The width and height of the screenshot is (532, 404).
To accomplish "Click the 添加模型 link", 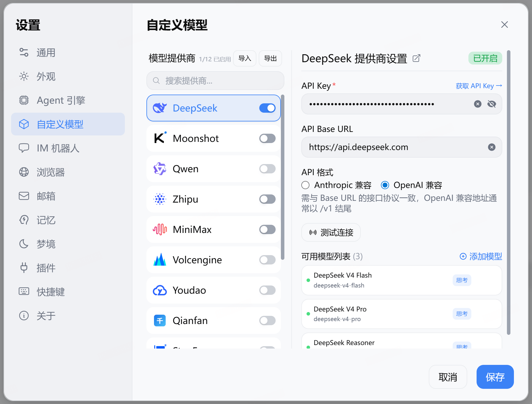I will coord(481,256).
